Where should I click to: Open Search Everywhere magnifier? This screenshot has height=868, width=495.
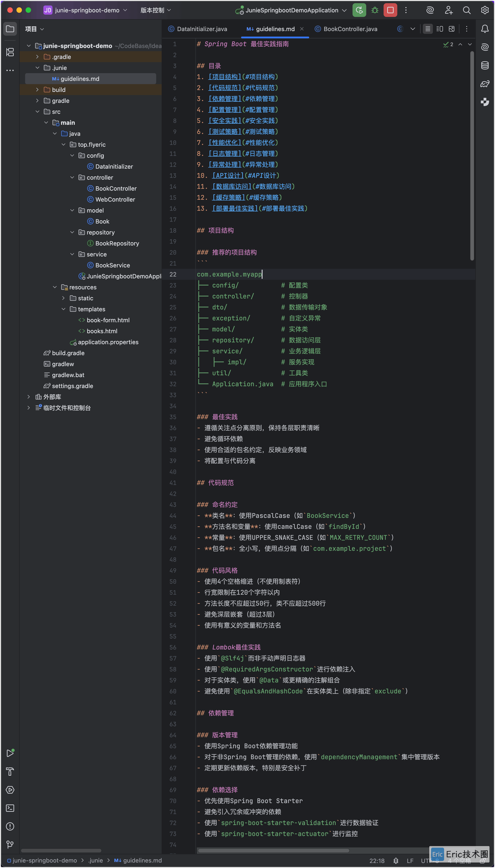coord(467,10)
